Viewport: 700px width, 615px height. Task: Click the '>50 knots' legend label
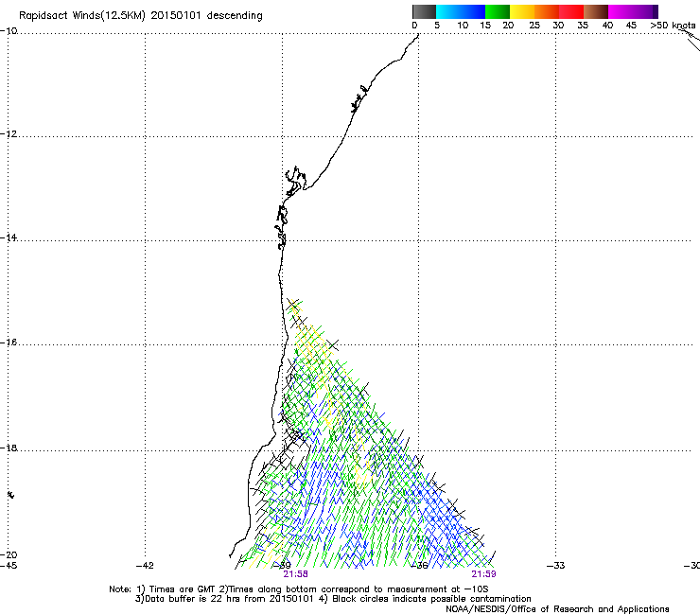pos(673,26)
